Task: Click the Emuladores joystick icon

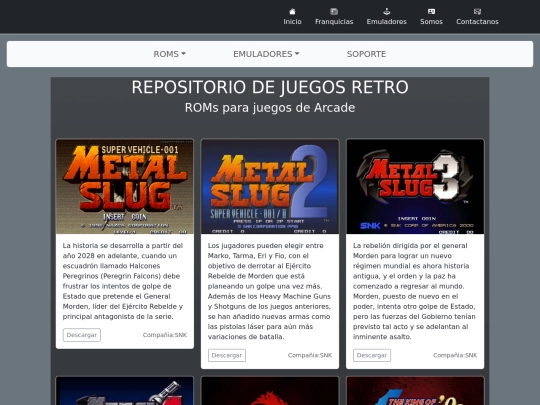Action: pyautogui.click(x=386, y=11)
